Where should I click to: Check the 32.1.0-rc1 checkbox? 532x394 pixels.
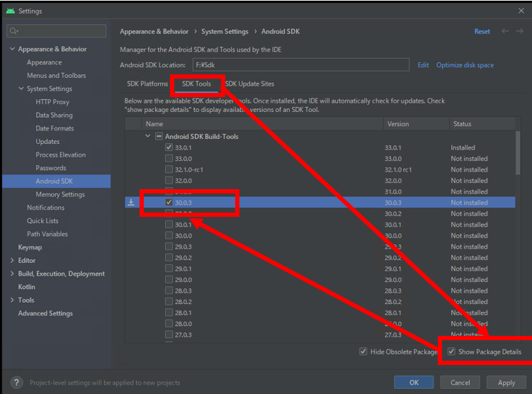(169, 169)
